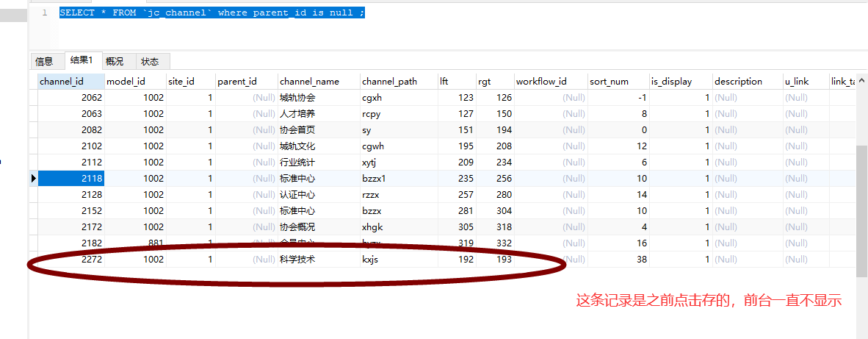Select channel_id cell 2128
This screenshot has width=868, height=339.
point(70,195)
